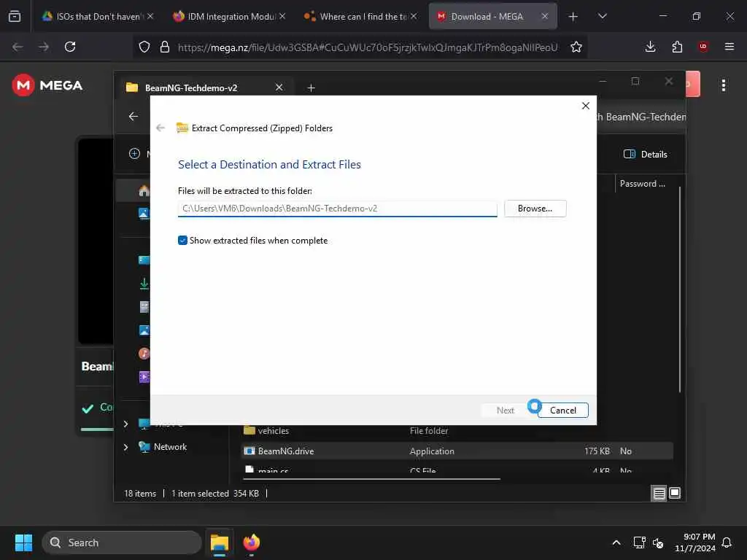
Task: Switch to IDM Integration Module tab
Action: 228,17
